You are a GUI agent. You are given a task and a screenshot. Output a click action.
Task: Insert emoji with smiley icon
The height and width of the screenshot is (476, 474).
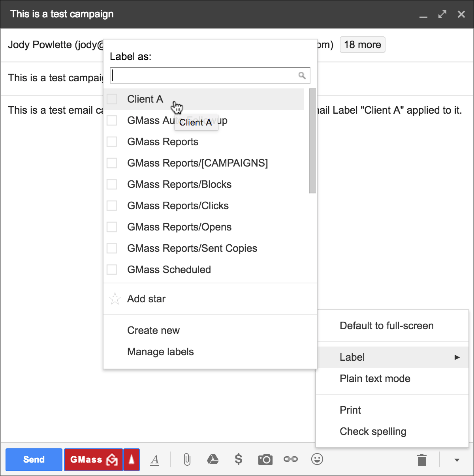(317, 459)
